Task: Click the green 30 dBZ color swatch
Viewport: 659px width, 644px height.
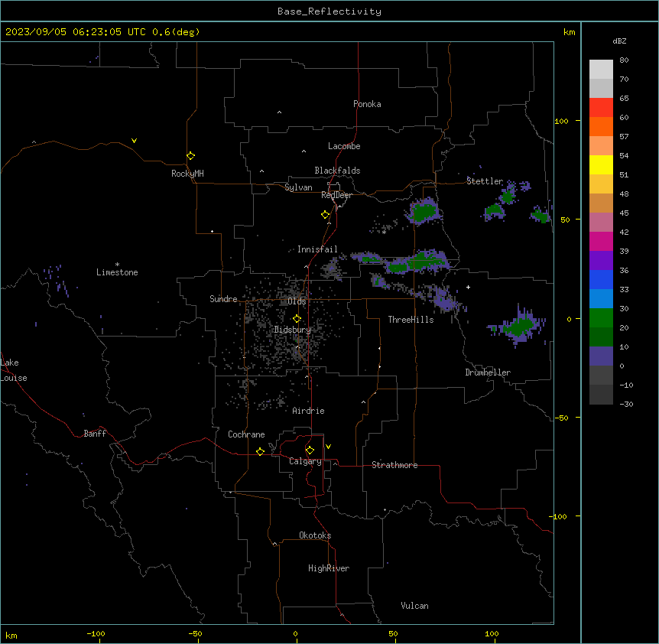Action: pos(601,318)
